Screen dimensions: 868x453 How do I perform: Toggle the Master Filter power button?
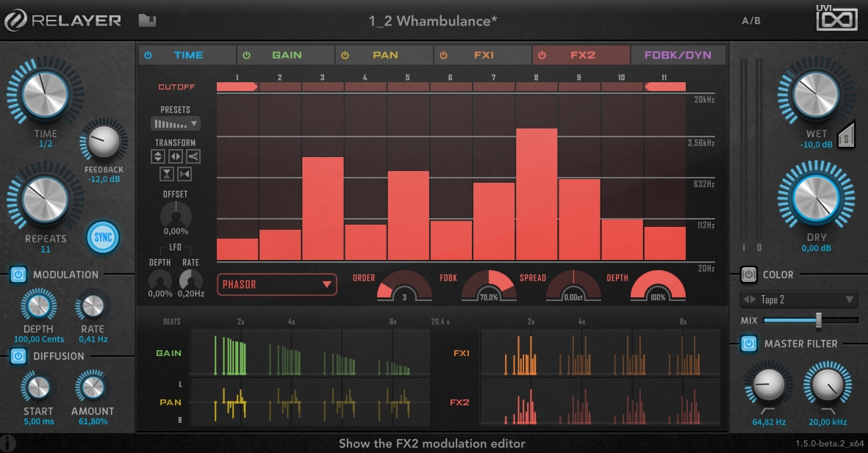click(x=748, y=344)
